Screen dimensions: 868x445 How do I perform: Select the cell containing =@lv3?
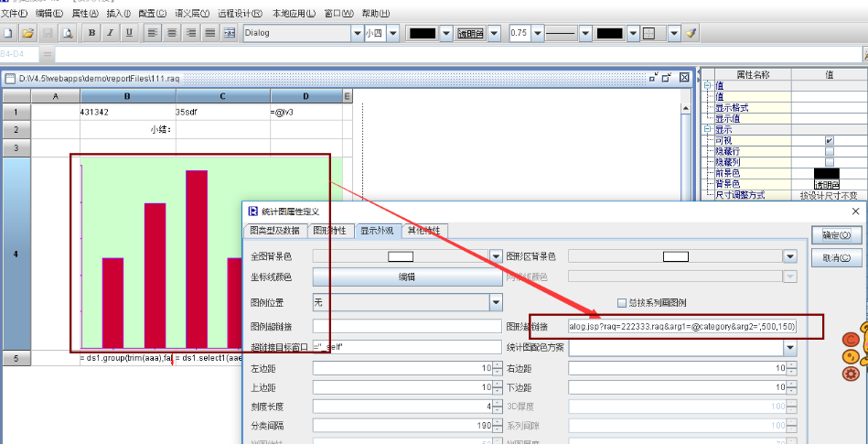[306, 112]
